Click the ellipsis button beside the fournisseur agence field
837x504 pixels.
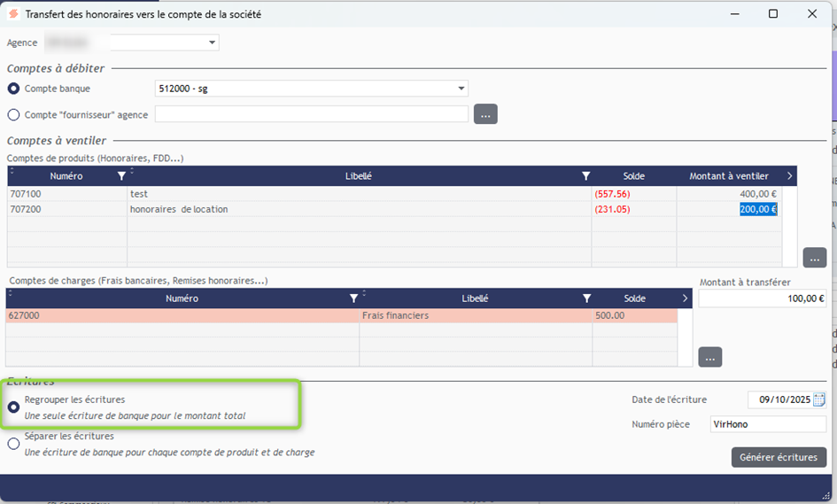pyautogui.click(x=485, y=114)
